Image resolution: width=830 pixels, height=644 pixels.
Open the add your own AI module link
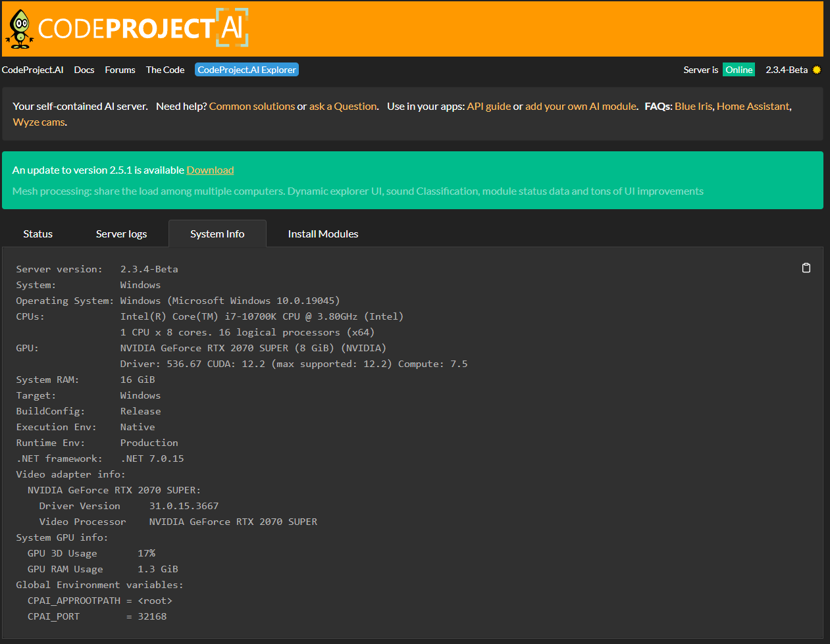pos(581,106)
